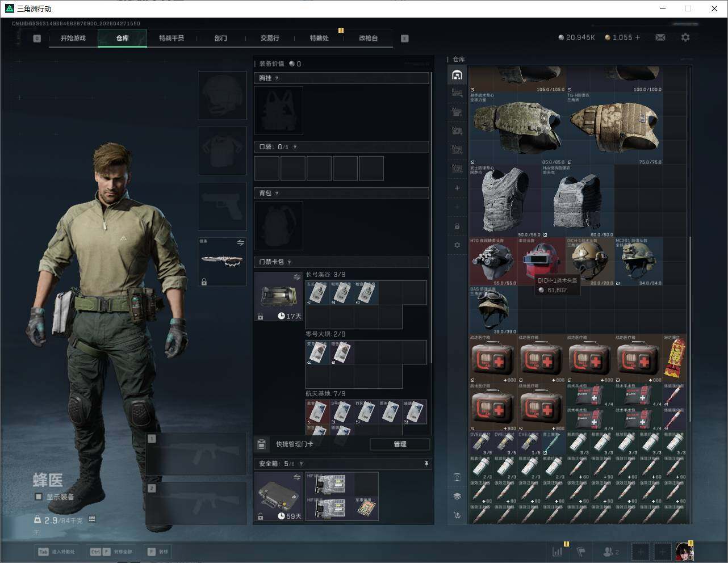Toggle the 显示装备 checkbox
The height and width of the screenshot is (563, 728).
39,497
